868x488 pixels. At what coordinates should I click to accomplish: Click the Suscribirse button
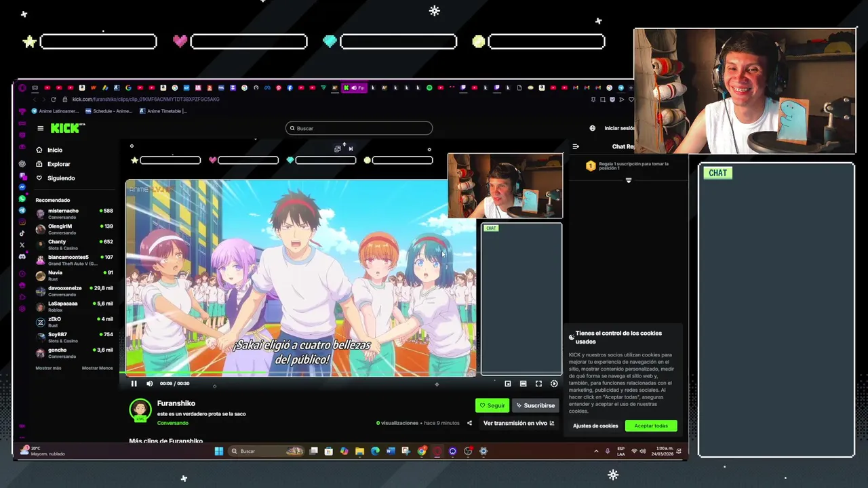[x=535, y=405]
